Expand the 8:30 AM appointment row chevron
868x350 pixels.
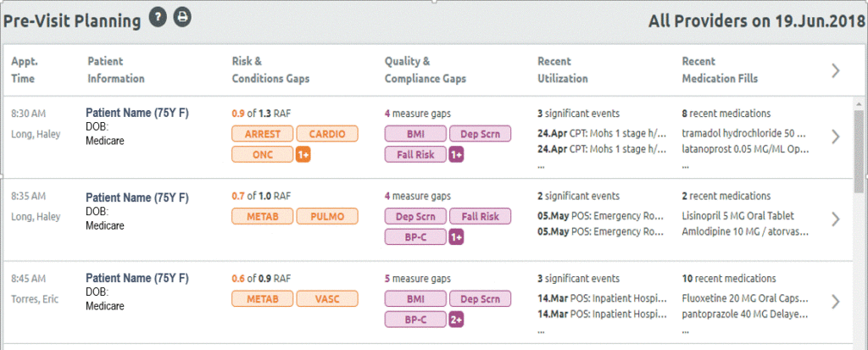click(836, 136)
